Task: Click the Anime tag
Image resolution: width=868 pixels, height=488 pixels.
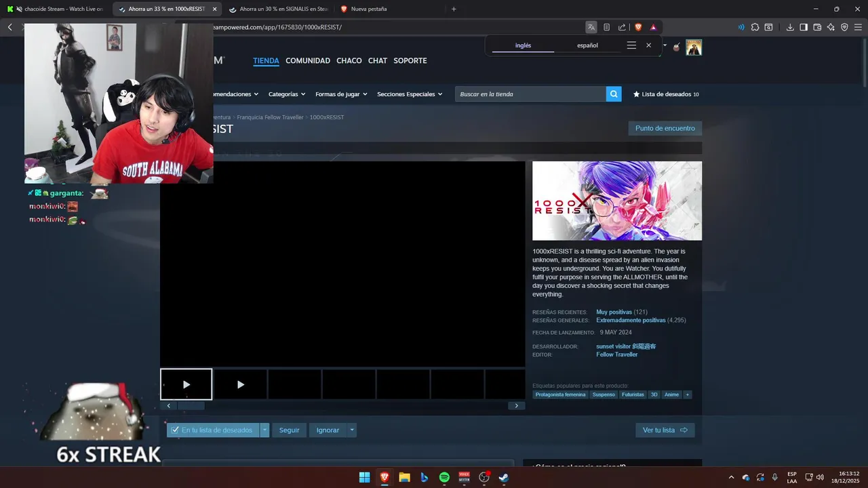Action: [x=671, y=394]
